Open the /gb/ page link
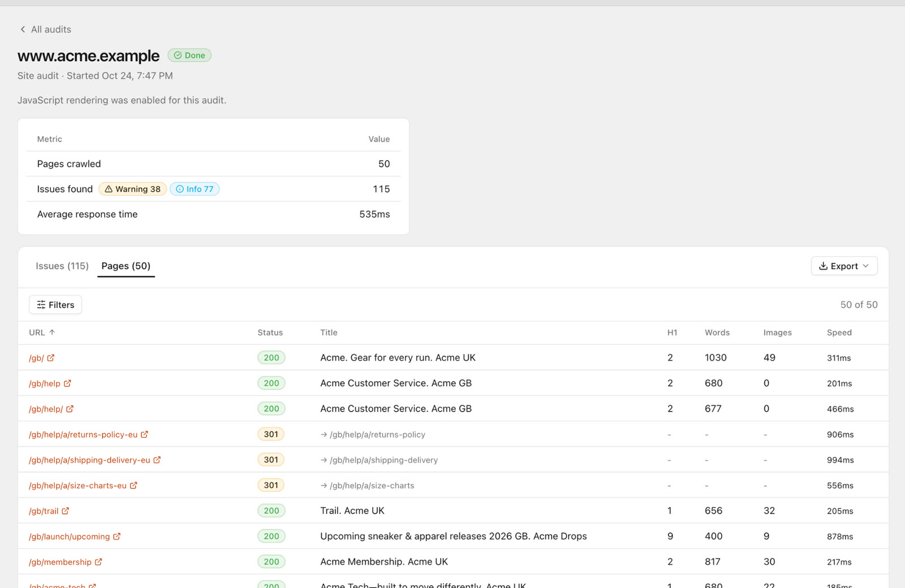The height and width of the screenshot is (588, 905). [36, 358]
